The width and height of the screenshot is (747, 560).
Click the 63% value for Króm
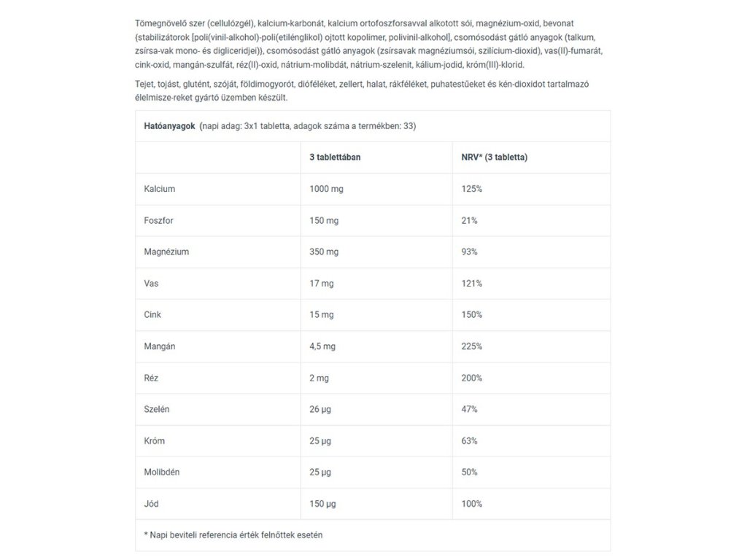[470, 440]
